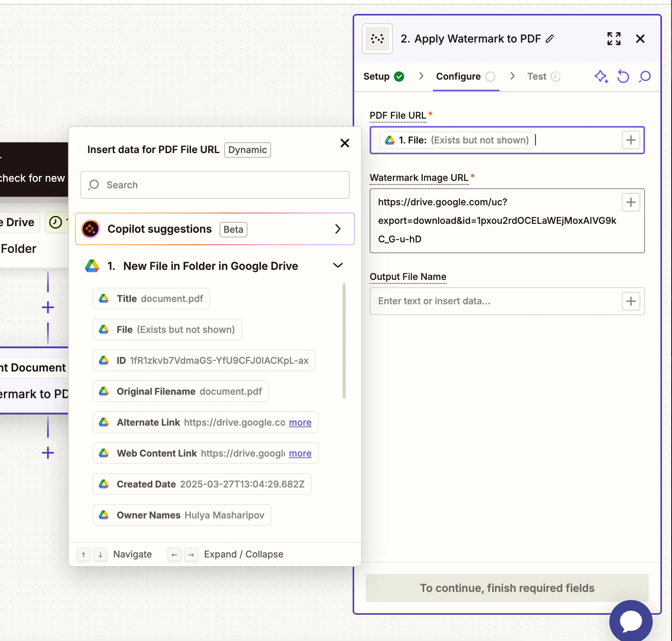Click the Expand right arrow control
Image resolution: width=672 pixels, height=641 pixels.
click(x=191, y=554)
